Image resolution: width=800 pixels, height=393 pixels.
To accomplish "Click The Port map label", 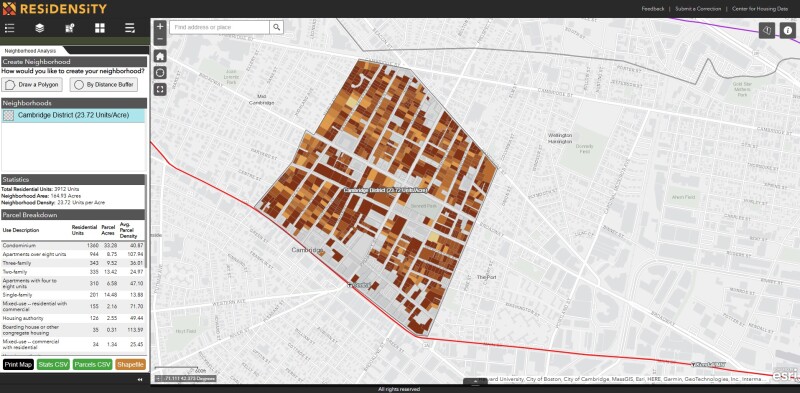I will pos(486,277).
